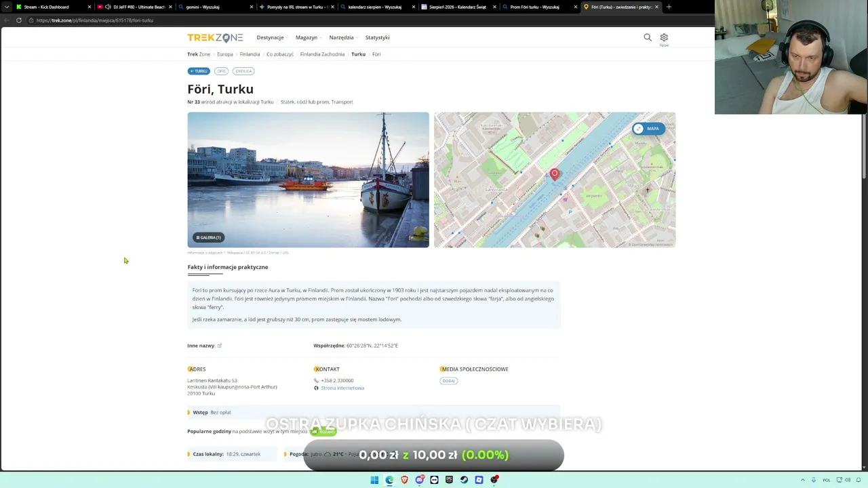Image resolution: width=868 pixels, height=488 pixels.
Task: Open the blue square app on taskbar
Action: point(479,480)
